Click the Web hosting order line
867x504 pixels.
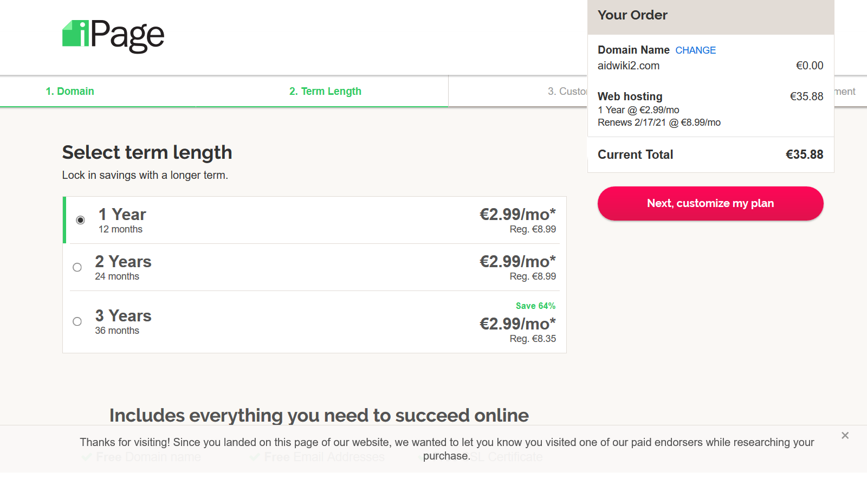630,96
